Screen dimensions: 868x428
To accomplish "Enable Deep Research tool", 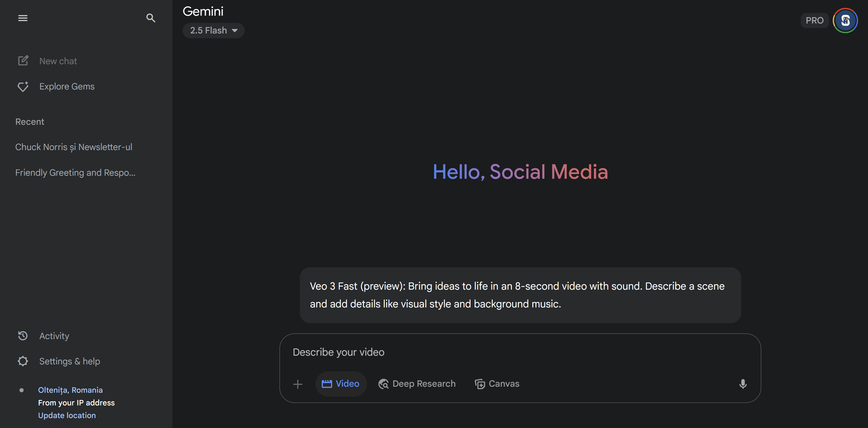I will click(417, 384).
